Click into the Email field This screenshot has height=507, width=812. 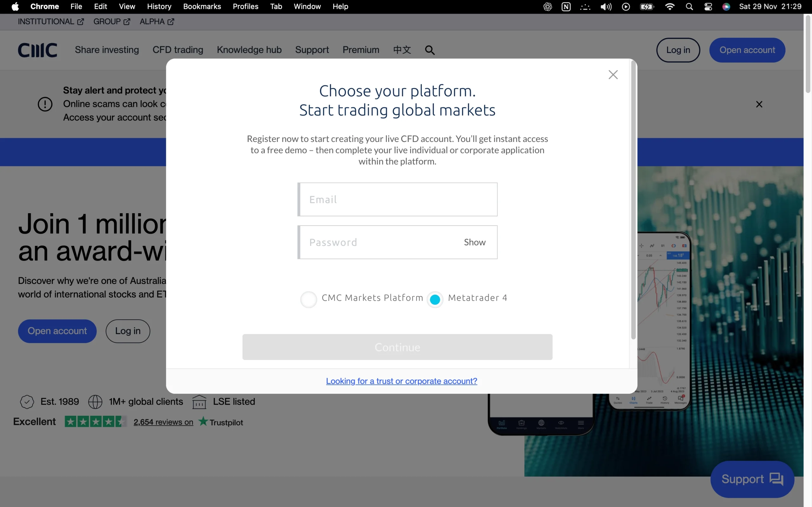coord(398,200)
